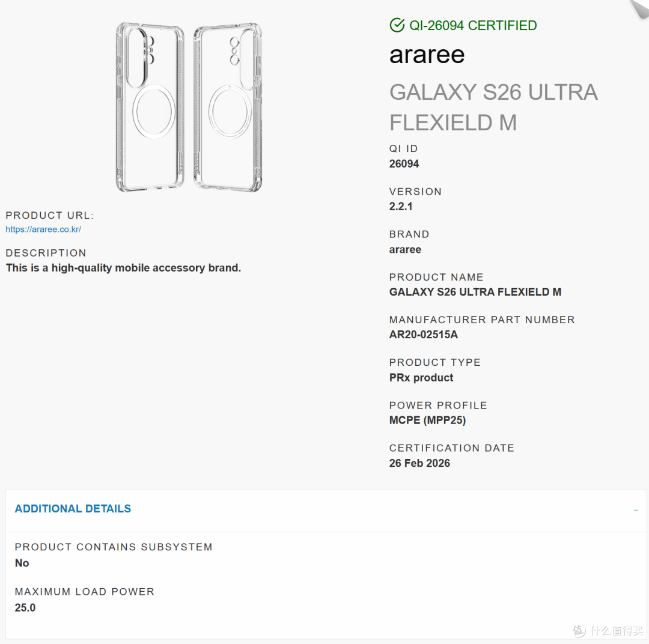The height and width of the screenshot is (644, 649).
Task: Click the GALAXY S26 ULTRA FLEXIELD M title
Action: (x=493, y=107)
